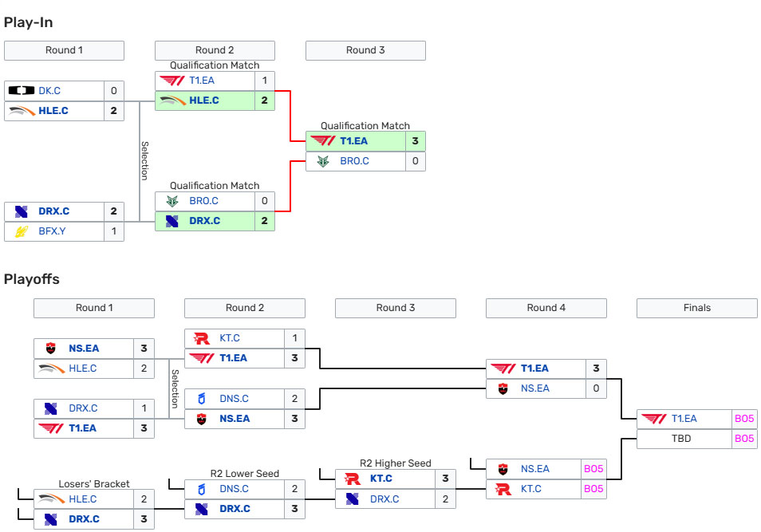Click DRX.C logo in R2 Higher Seed match
The width and height of the screenshot is (761, 532).
coord(352,499)
